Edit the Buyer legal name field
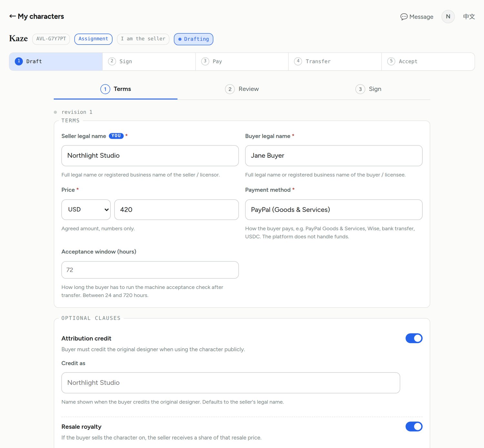This screenshot has height=448, width=484. (x=334, y=156)
